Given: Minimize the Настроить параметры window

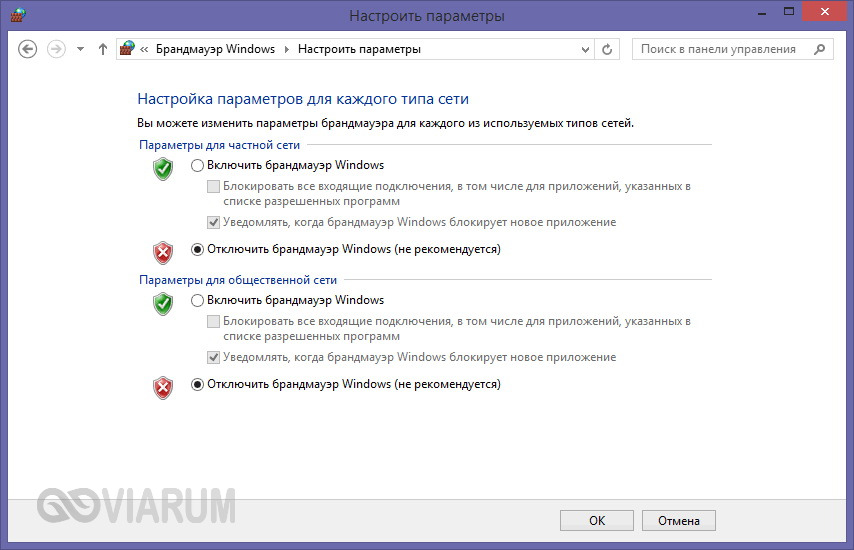Looking at the screenshot, I should (762, 13).
